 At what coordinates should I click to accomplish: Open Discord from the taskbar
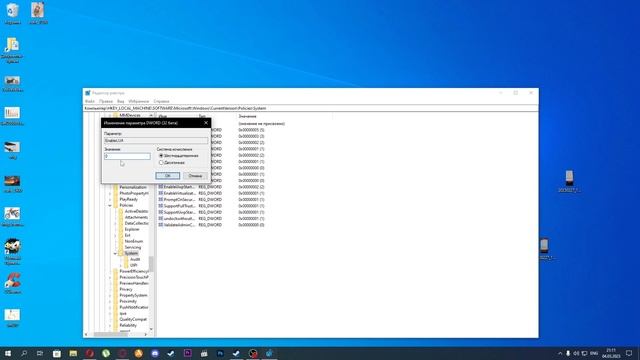(x=155, y=353)
